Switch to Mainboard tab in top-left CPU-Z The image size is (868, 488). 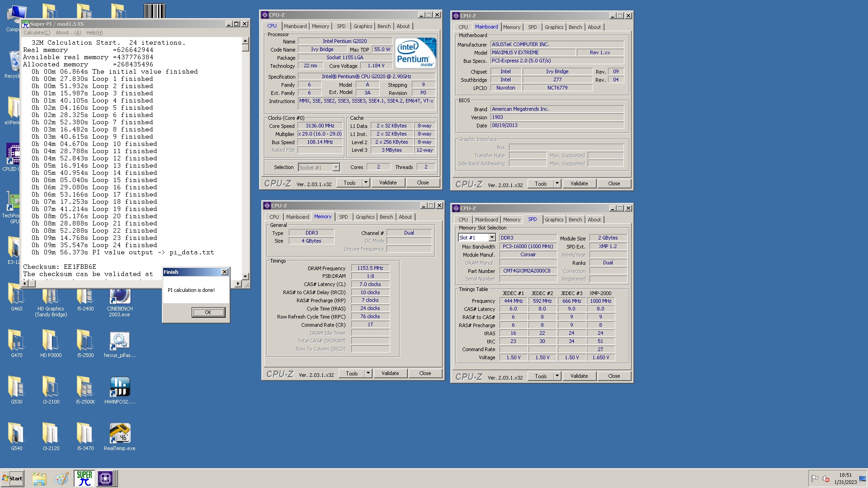pos(295,26)
